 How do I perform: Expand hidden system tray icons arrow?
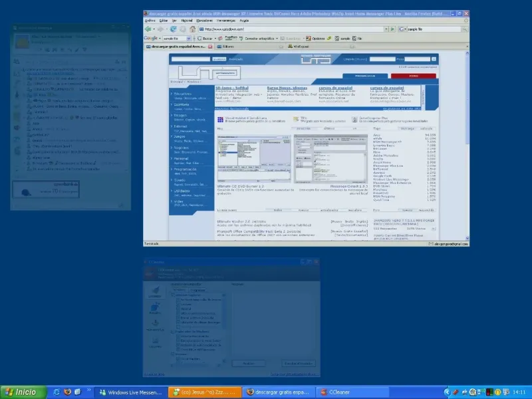coord(447,392)
